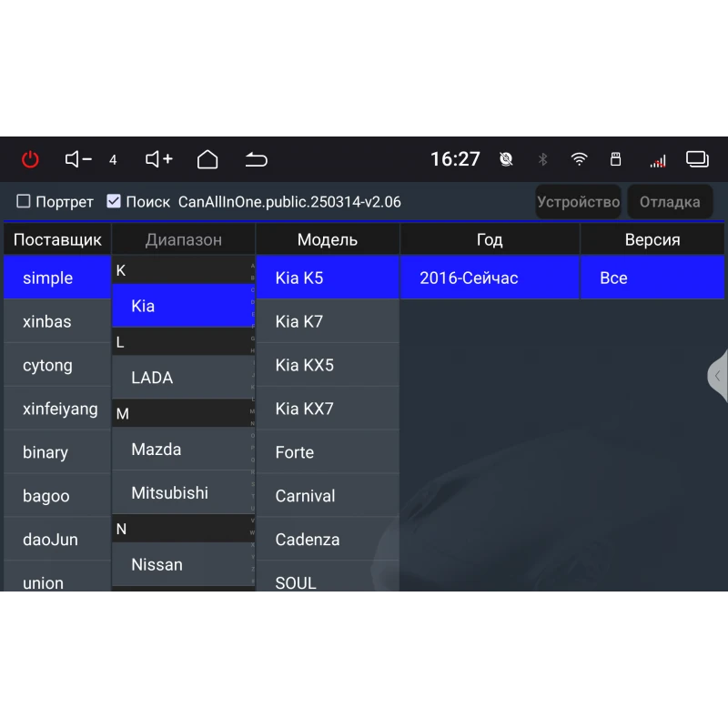Screen dimensions: 728x728
Task: Tap the back arrow icon
Action: [257, 160]
